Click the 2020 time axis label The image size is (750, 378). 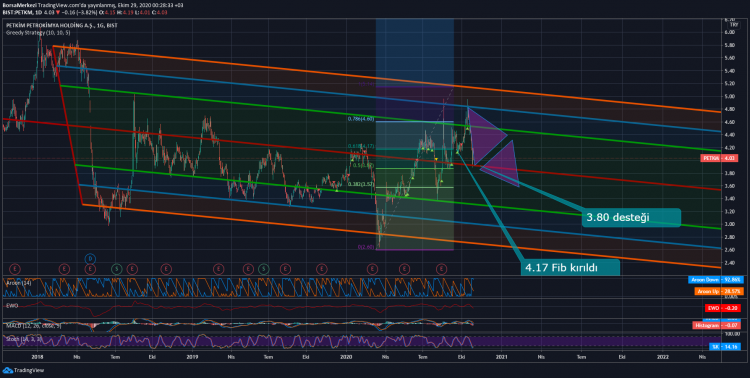346,357
